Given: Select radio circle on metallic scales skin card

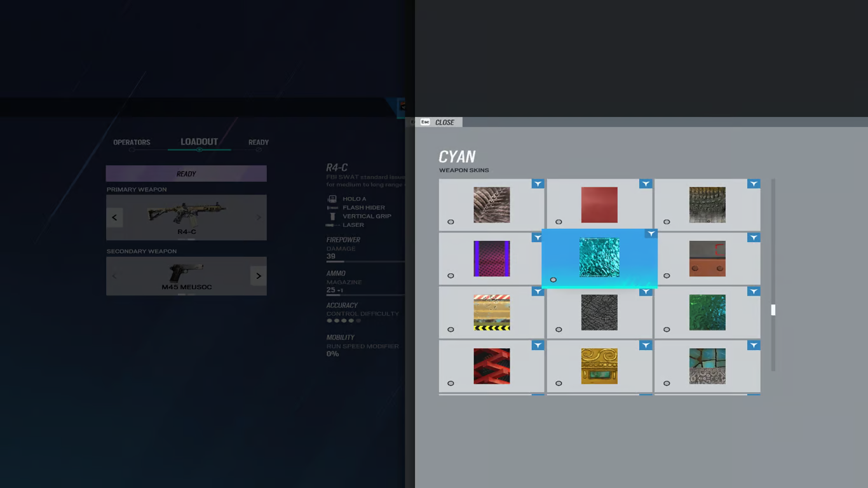Looking at the screenshot, I should [667, 222].
